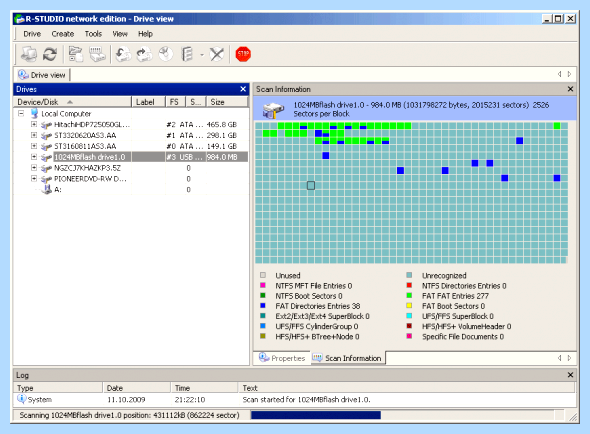Screen dimensions: 590x434
Task: Open the dropdown arrow beside RAID icon
Action: click(202, 55)
